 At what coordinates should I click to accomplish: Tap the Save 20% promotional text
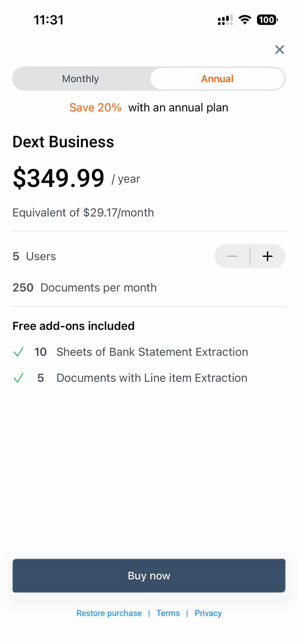96,107
